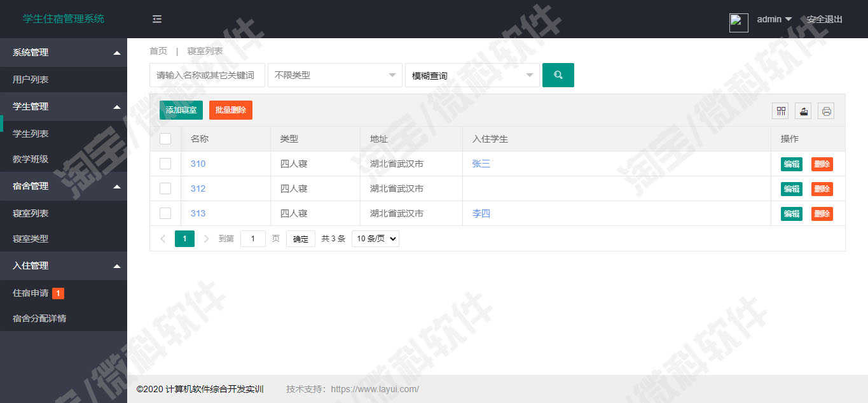Open 用户列表 in the sidebar
The image size is (868, 403).
[x=64, y=80]
